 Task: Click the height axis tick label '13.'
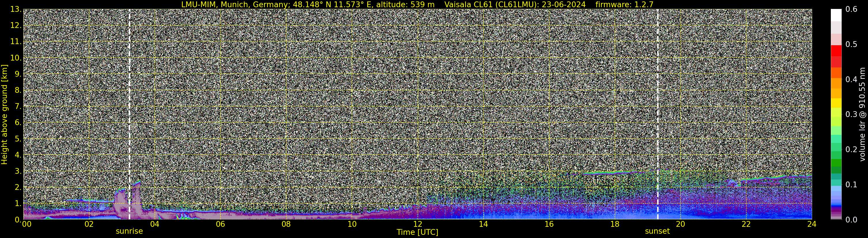coord(16,9)
